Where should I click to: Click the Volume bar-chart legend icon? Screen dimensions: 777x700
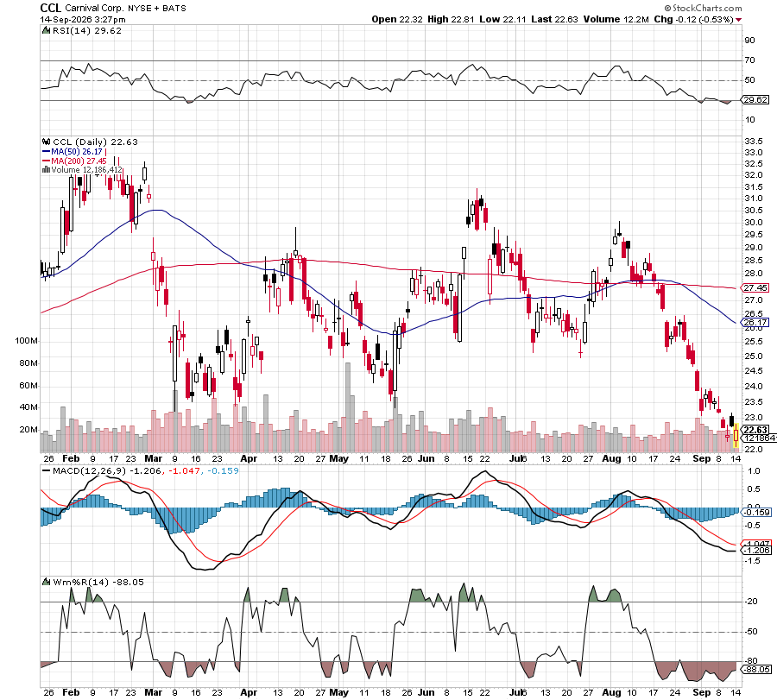(46, 169)
